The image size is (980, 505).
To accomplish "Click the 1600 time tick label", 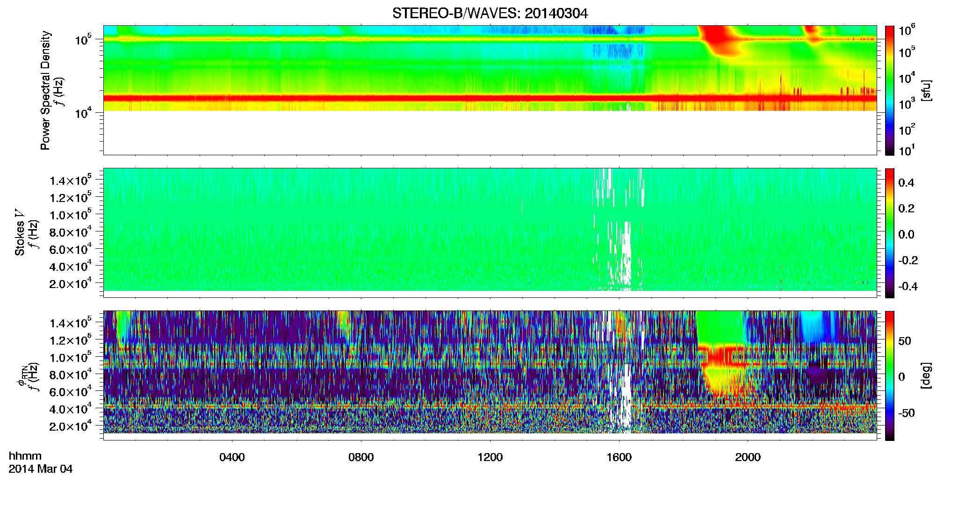I will (619, 457).
